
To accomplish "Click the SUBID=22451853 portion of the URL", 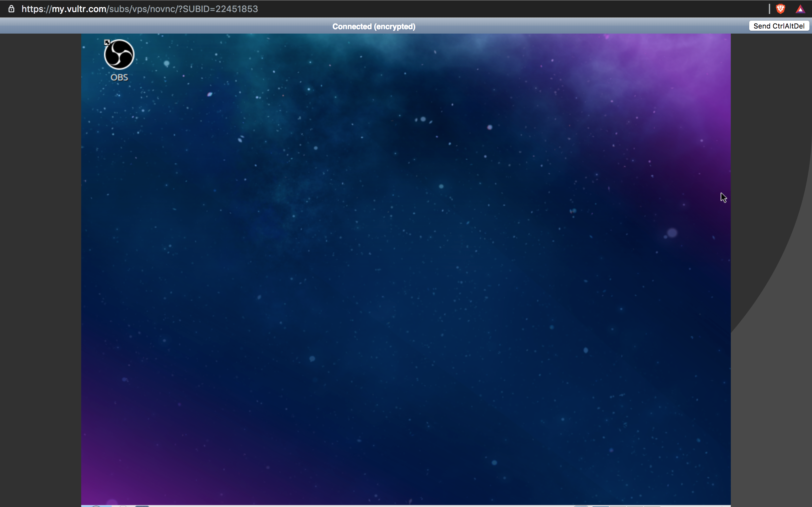I will (x=220, y=9).
